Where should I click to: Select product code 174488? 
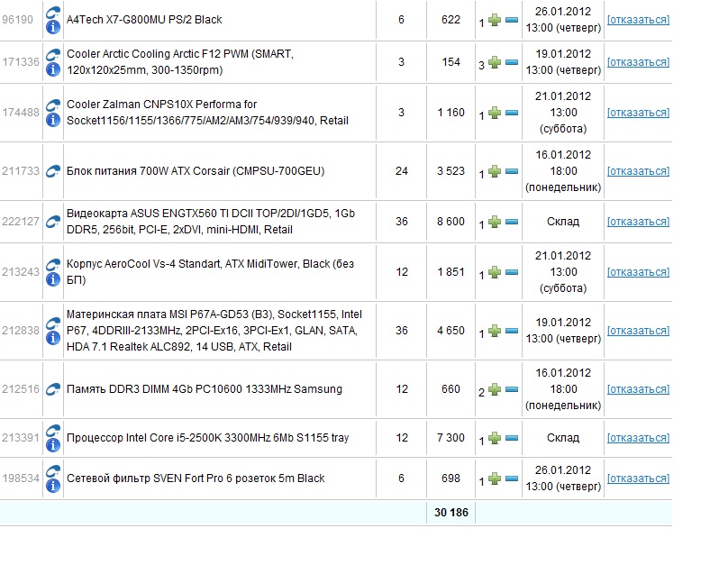21,113
